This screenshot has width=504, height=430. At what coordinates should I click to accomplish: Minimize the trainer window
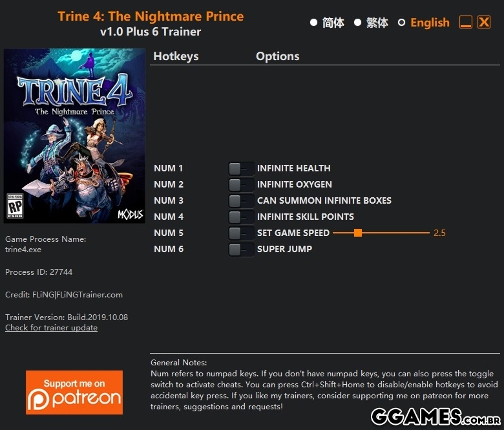pyautogui.click(x=466, y=22)
